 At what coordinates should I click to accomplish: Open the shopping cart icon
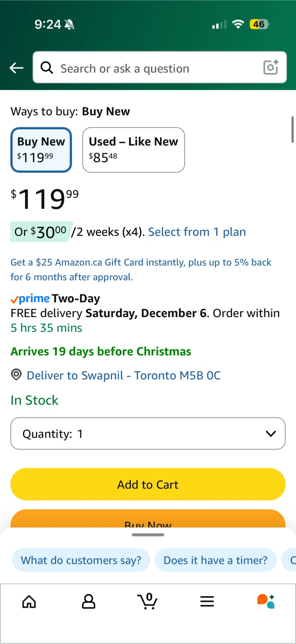(x=148, y=601)
